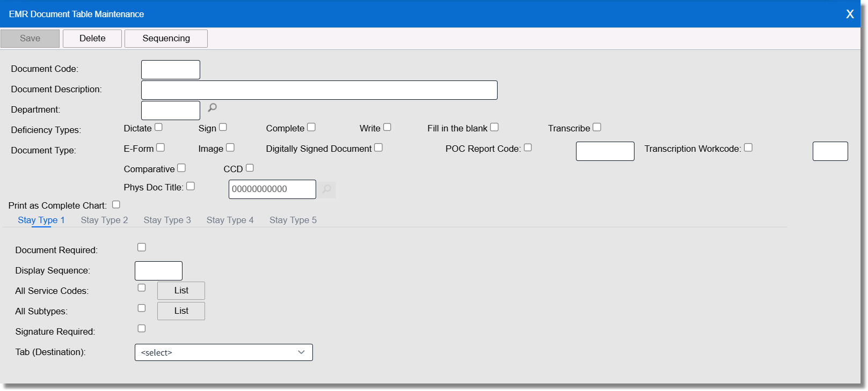
Task: Go to the Stay Type 4 tab
Action: [230, 220]
